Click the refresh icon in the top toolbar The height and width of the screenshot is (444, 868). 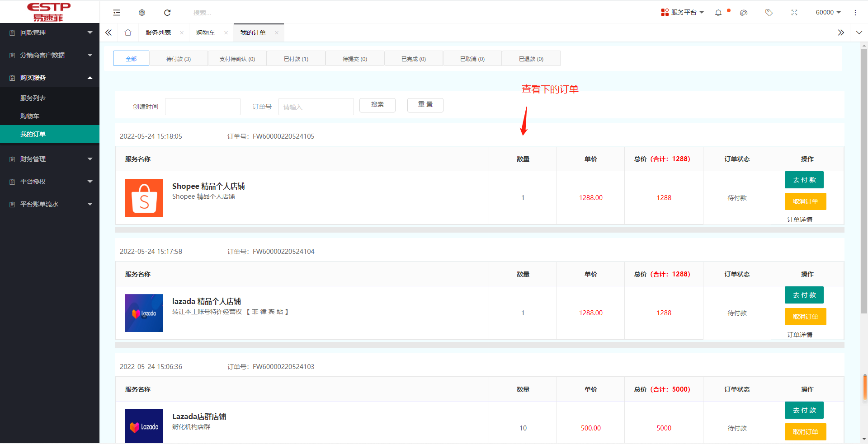(x=167, y=13)
